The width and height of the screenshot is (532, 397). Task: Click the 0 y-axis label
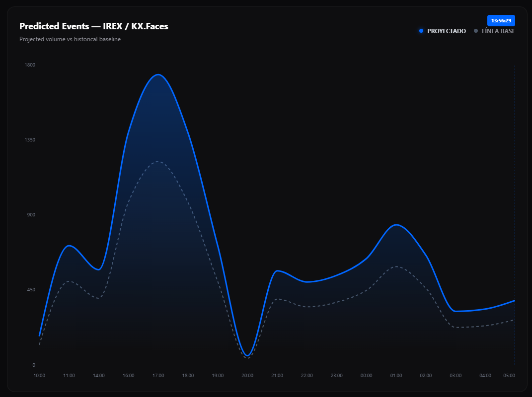coord(34,365)
